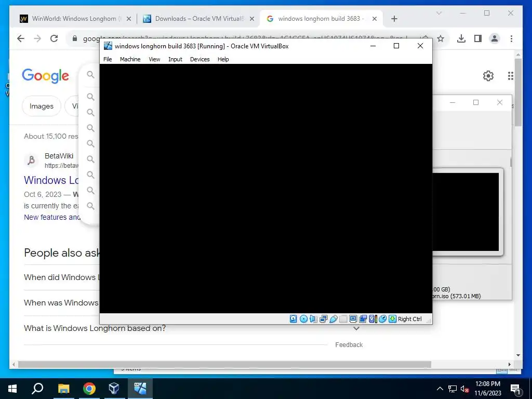Switch to WinWorld Windows Longhorn tab

(x=75, y=19)
